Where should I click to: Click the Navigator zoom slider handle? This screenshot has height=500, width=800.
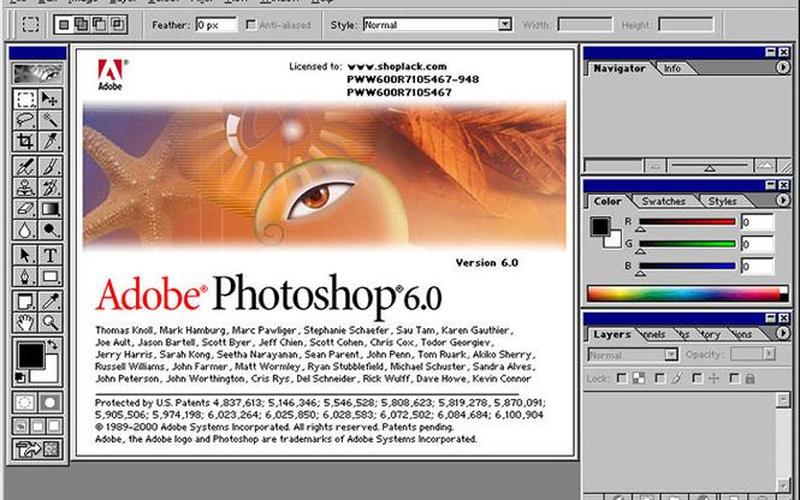coord(710,168)
